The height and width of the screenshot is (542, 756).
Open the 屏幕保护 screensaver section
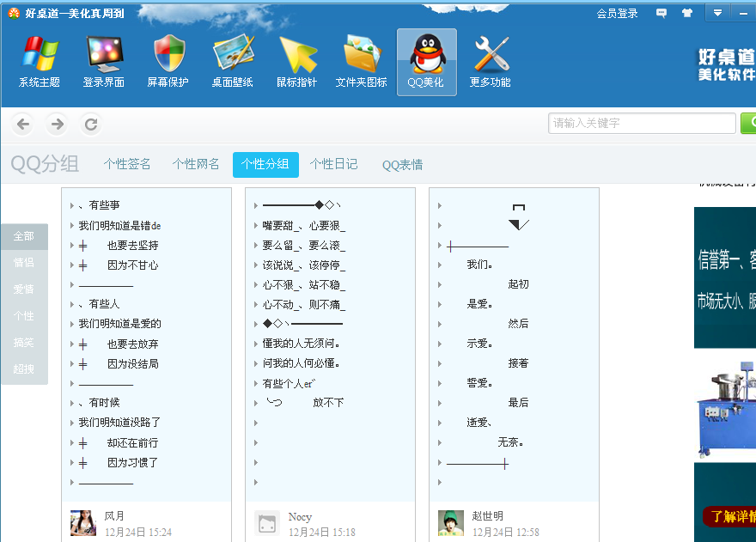(168, 62)
